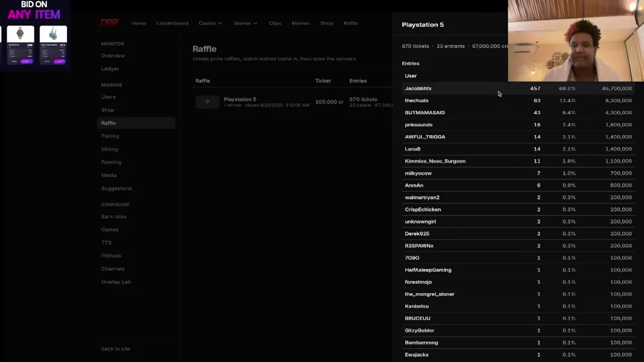This screenshot has height=362, width=644.
Task: Open Mining in the sidebar
Action: (x=109, y=149)
